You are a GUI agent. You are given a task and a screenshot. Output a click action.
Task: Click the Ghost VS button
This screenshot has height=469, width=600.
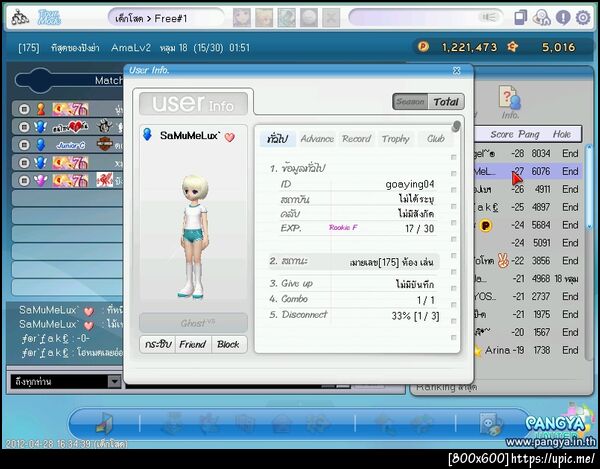(x=193, y=323)
